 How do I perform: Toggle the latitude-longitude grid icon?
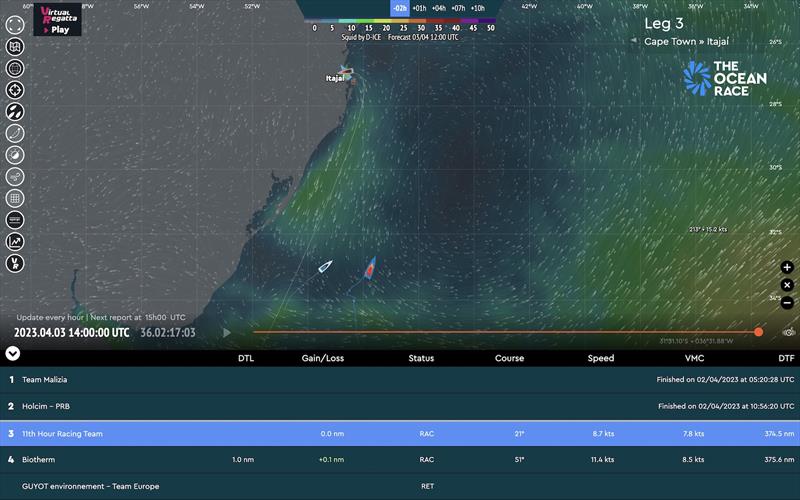[x=15, y=198]
